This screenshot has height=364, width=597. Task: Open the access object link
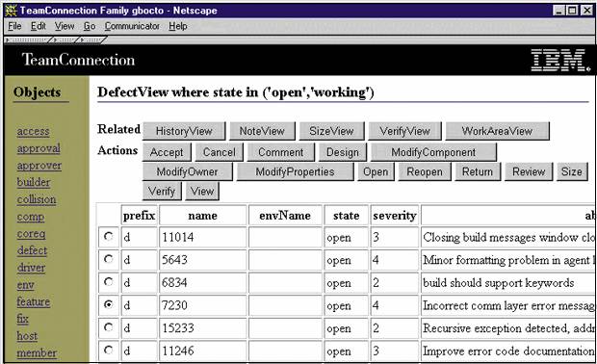(33, 131)
